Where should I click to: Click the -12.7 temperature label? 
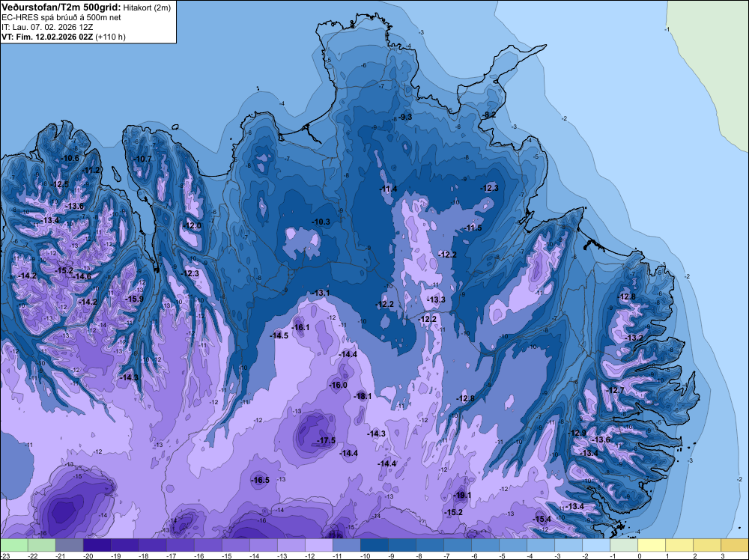tap(615, 390)
